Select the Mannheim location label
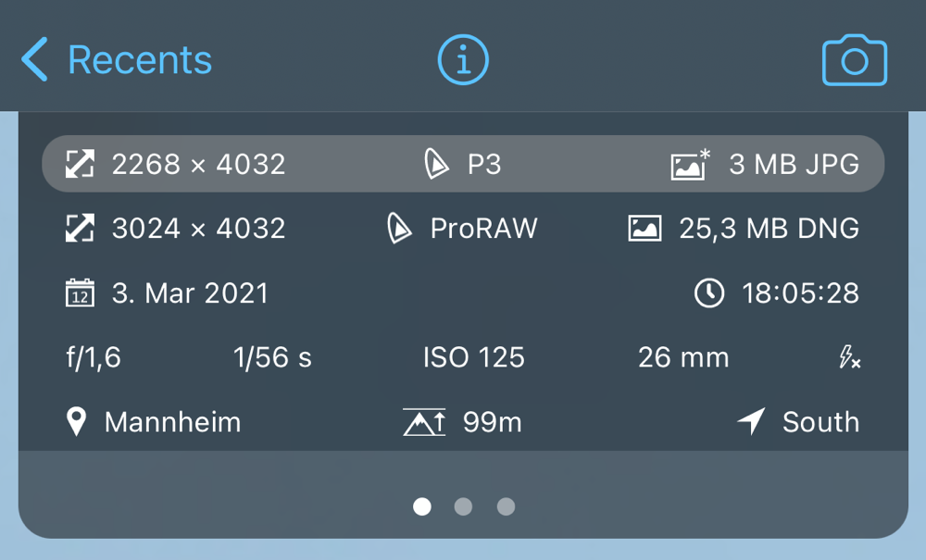This screenshot has width=926, height=560. (172, 422)
